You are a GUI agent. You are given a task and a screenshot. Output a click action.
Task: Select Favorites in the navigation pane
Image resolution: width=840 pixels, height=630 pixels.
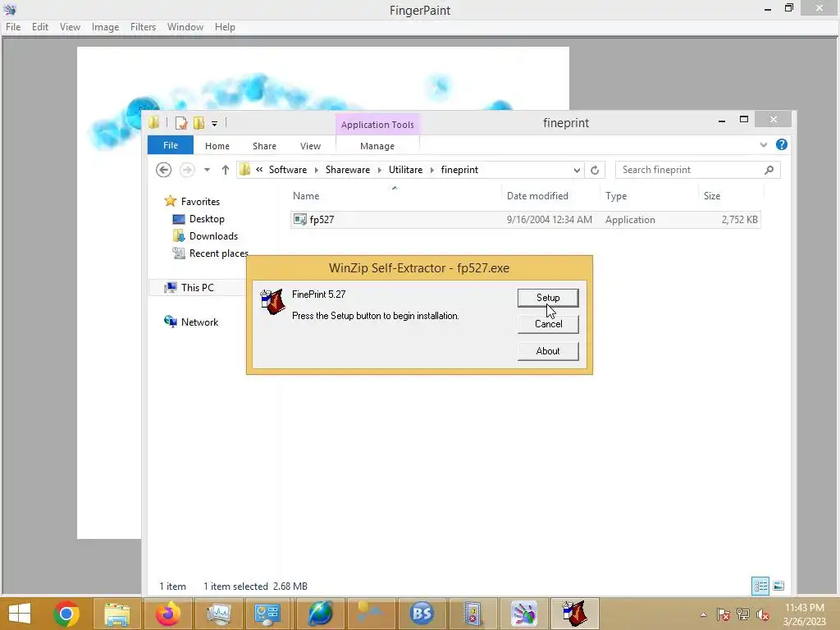[200, 202]
